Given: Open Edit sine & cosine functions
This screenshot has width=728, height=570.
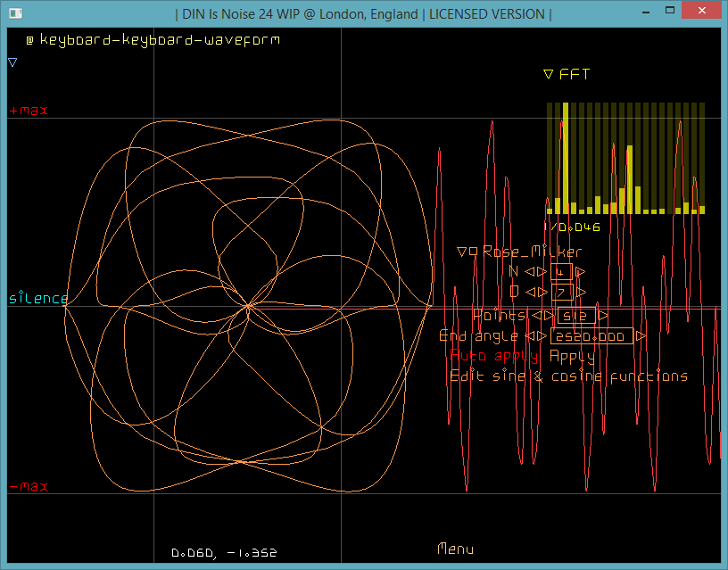Looking at the screenshot, I should pos(568,376).
